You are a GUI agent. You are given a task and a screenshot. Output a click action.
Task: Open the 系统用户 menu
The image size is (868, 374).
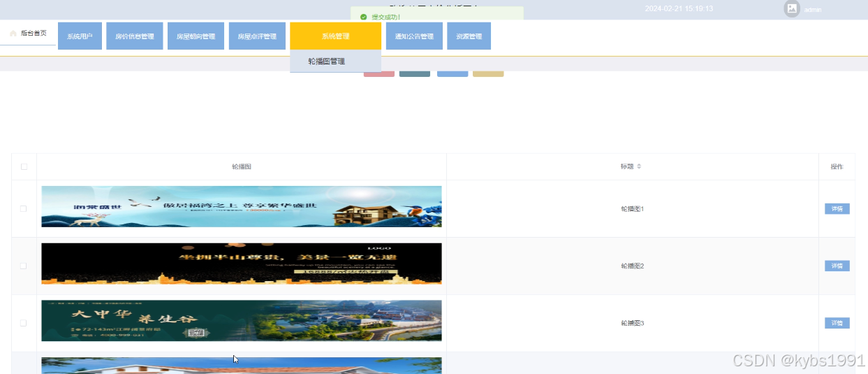80,36
